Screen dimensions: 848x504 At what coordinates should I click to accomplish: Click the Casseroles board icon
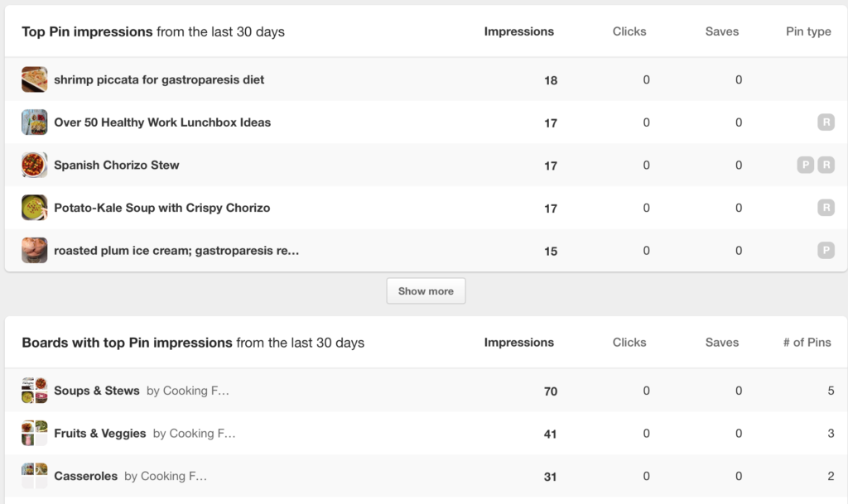coord(34,476)
